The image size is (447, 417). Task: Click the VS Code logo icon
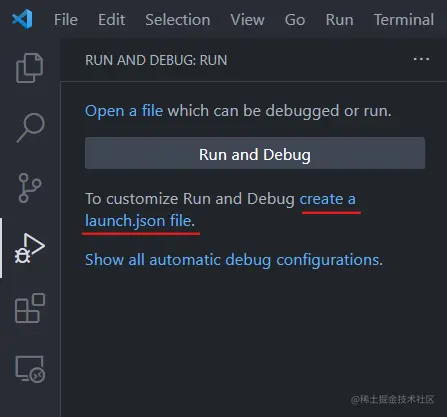(22, 19)
